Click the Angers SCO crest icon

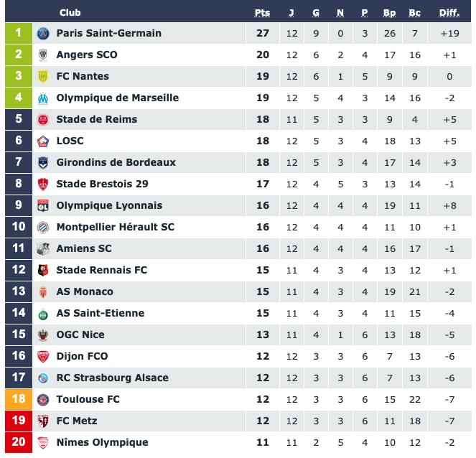(43, 55)
